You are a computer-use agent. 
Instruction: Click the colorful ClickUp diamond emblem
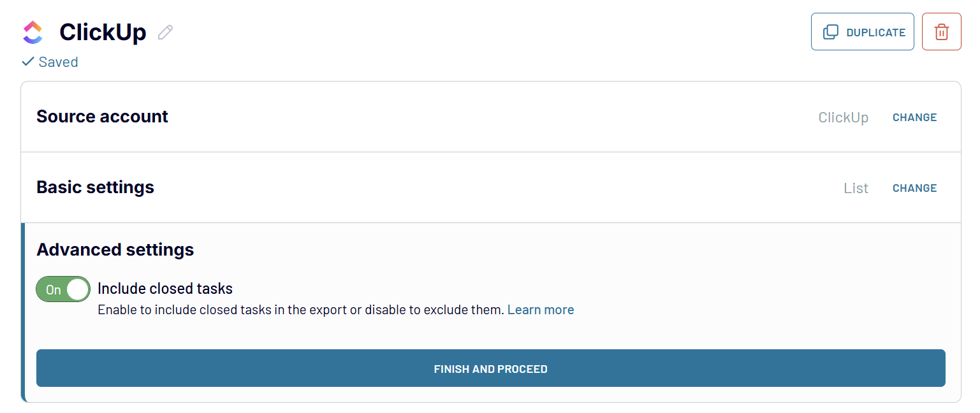point(33,31)
